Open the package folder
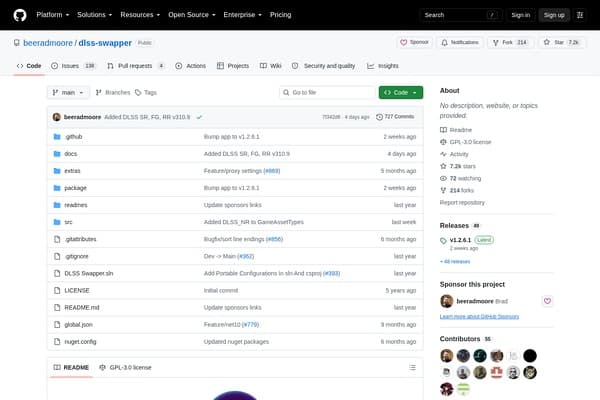 [x=75, y=188]
